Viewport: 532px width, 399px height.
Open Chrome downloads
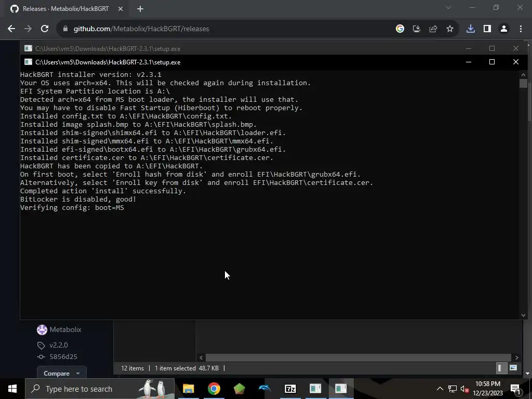point(471,29)
